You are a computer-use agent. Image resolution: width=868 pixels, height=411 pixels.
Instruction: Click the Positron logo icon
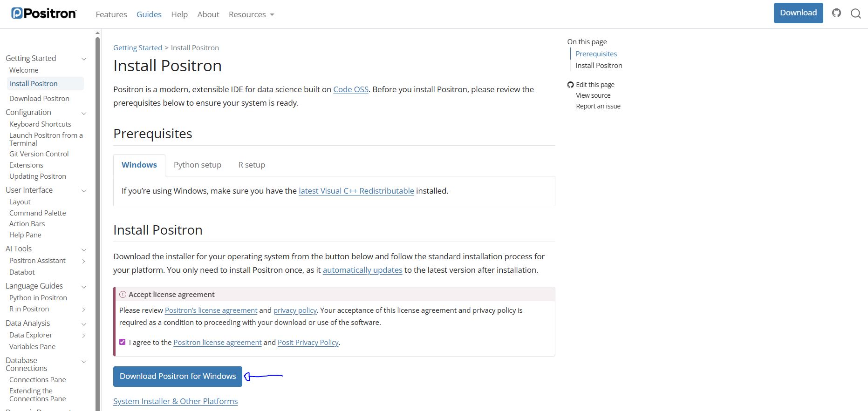point(17,13)
